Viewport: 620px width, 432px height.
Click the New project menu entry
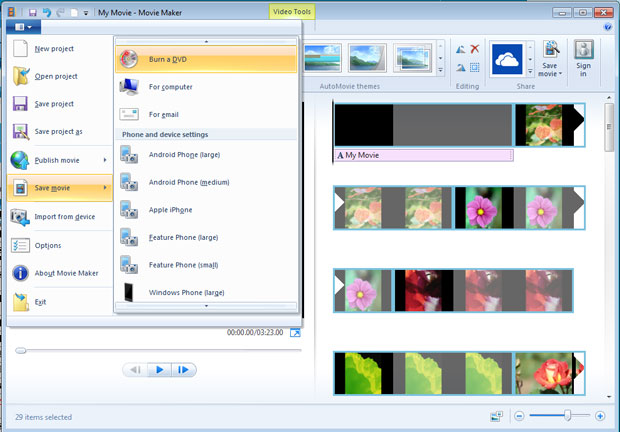pos(59,49)
